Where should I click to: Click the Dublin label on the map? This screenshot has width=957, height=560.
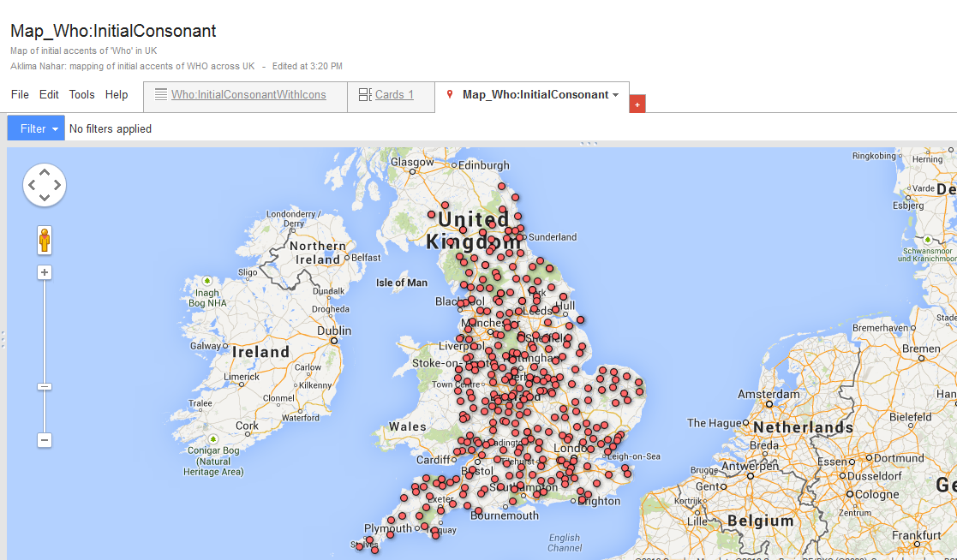[334, 331]
